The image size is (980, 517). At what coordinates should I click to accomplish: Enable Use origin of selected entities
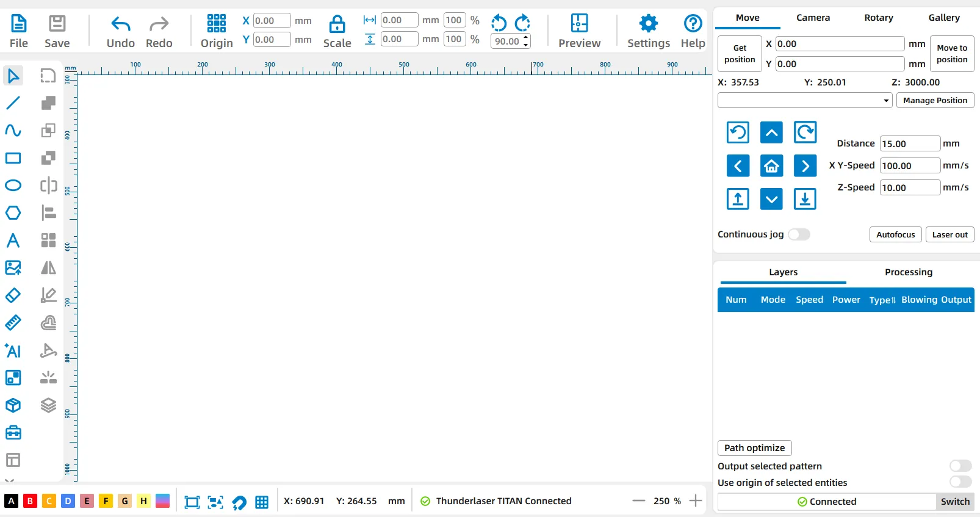pos(960,482)
